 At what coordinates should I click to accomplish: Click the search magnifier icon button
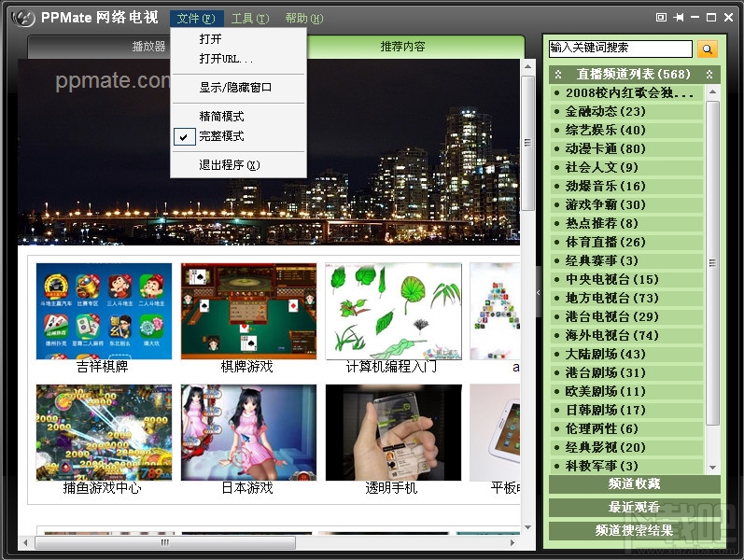(707, 49)
